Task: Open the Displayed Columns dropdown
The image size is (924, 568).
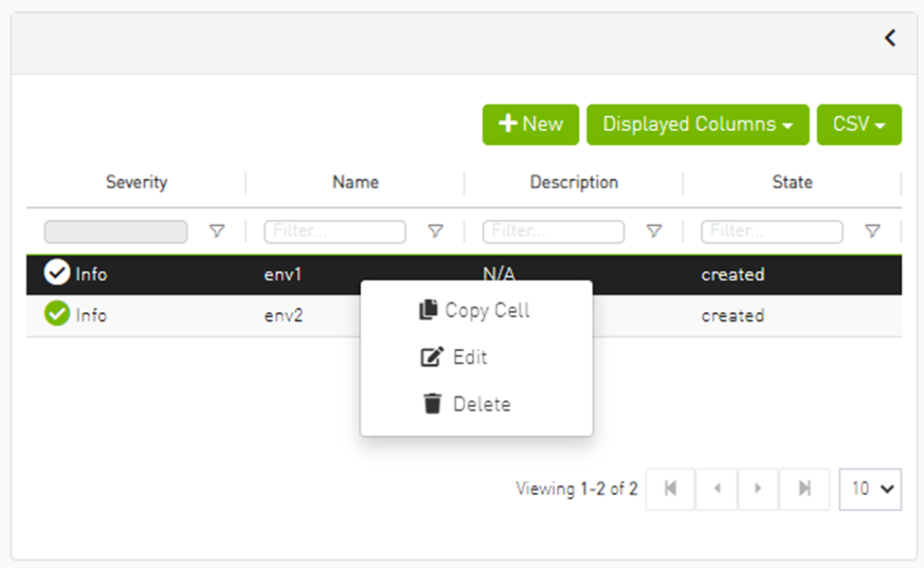Action: [x=698, y=124]
